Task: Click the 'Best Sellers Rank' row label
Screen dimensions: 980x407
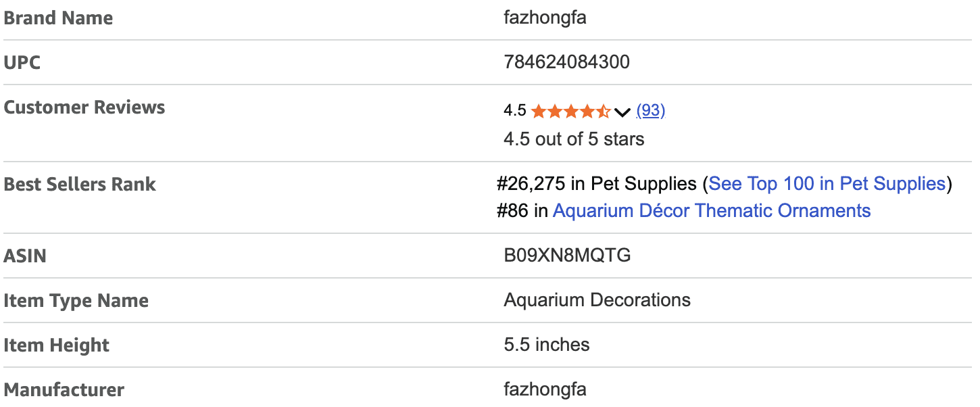Action: [x=80, y=185]
